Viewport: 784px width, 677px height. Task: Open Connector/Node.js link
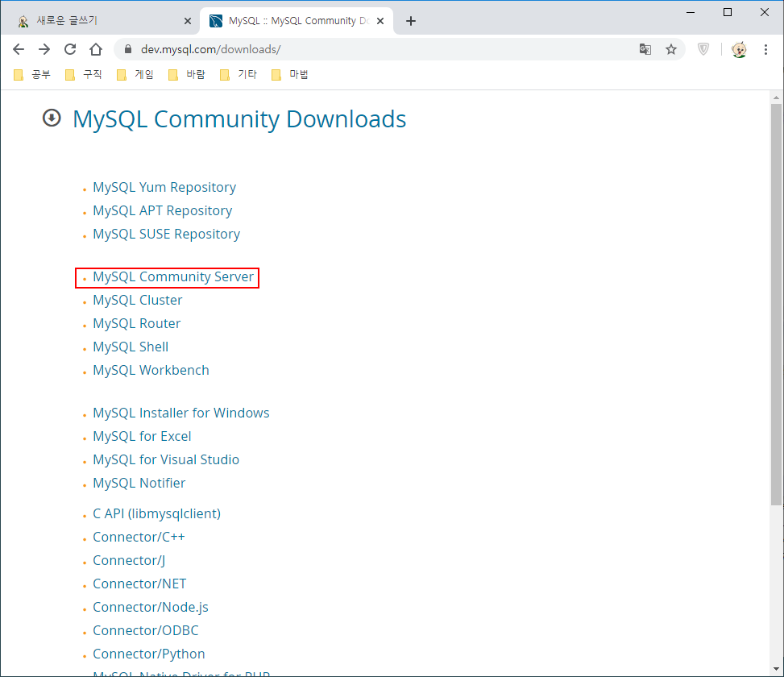point(151,607)
